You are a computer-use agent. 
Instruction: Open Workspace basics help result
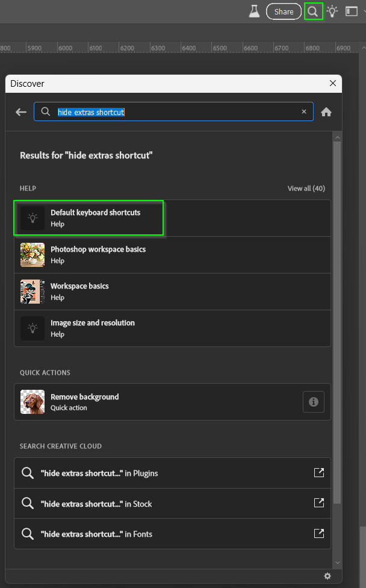172,292
